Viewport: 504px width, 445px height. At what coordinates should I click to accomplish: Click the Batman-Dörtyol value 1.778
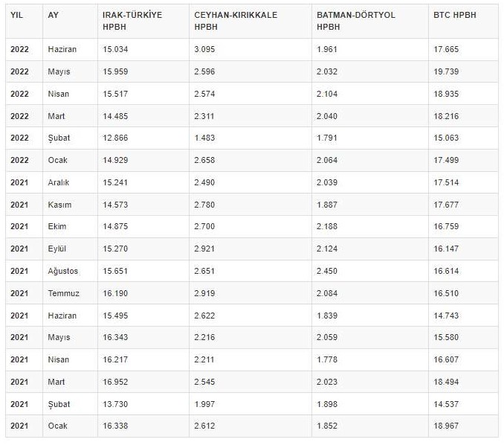point(328,359)
